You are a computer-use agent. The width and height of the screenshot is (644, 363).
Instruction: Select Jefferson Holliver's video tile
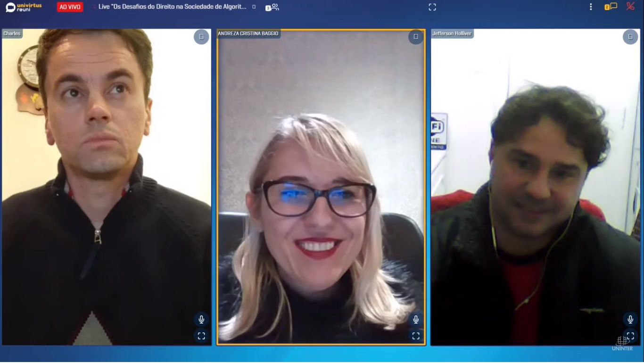[535, 189]
